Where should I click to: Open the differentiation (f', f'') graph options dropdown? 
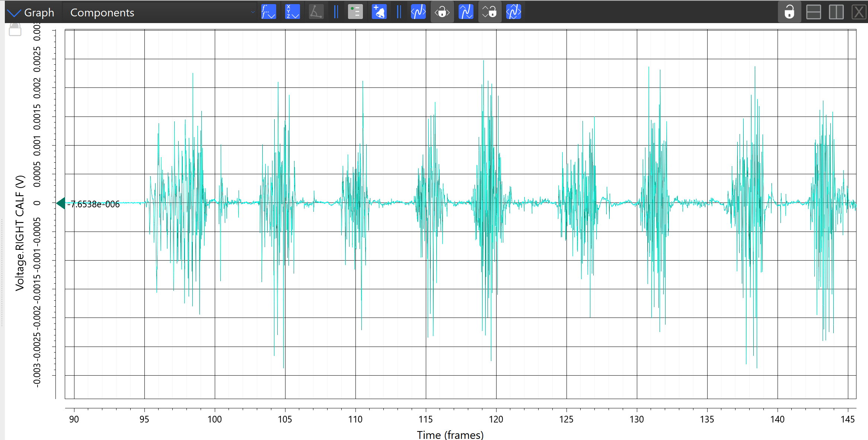(x=268, y=12)
